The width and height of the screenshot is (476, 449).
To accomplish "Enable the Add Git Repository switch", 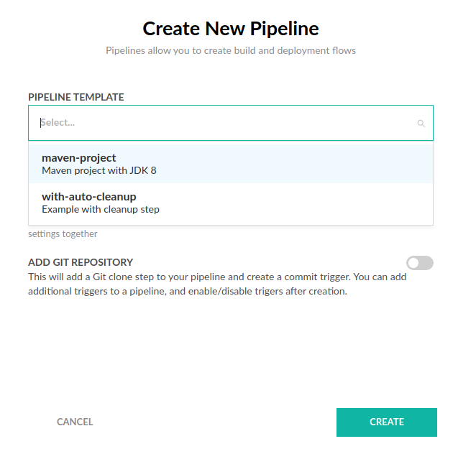I will (x=420, y=263).
